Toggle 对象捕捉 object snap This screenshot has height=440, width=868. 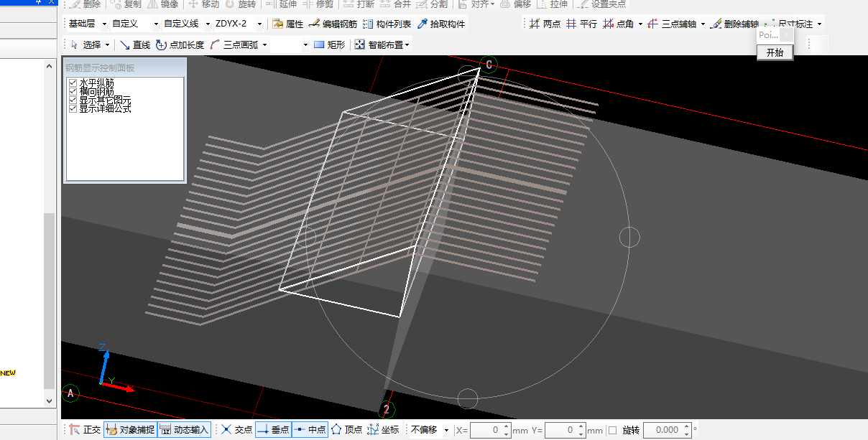point(129,430)
